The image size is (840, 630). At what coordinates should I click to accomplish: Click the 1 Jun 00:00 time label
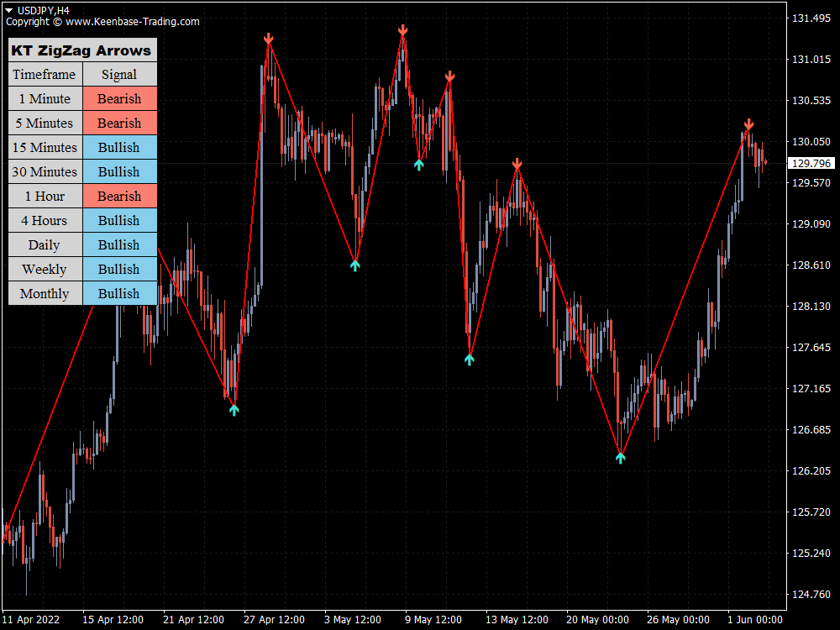click(x=755, y=620)
